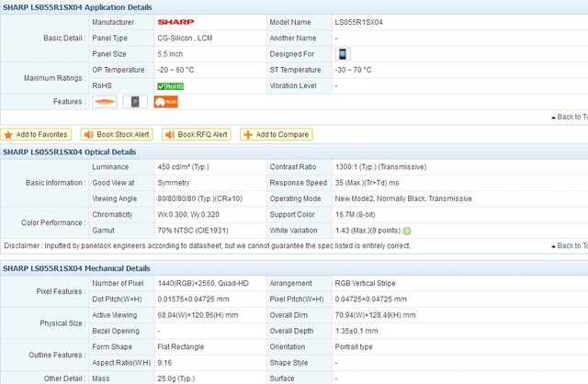Click form shape 'Flat Rectangle'

[181, 347]
